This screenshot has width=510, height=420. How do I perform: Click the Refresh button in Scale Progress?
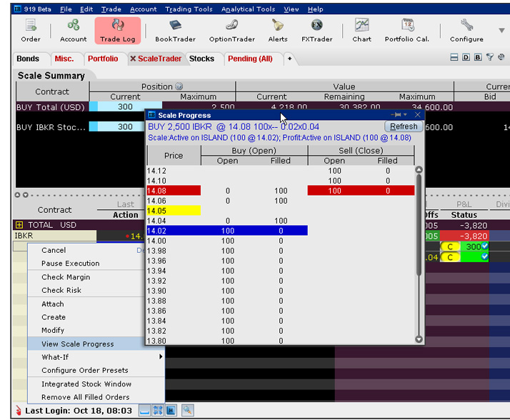[x=404, y=126]
